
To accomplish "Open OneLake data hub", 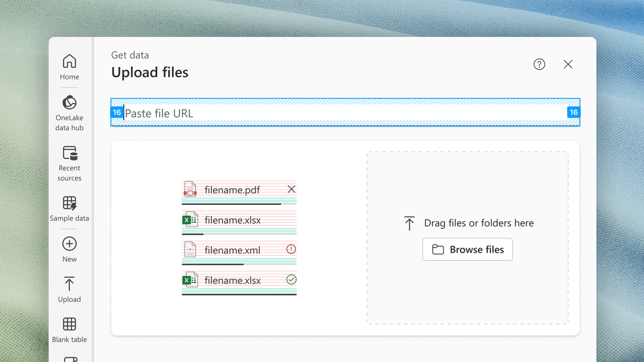I will click(69, 113).
